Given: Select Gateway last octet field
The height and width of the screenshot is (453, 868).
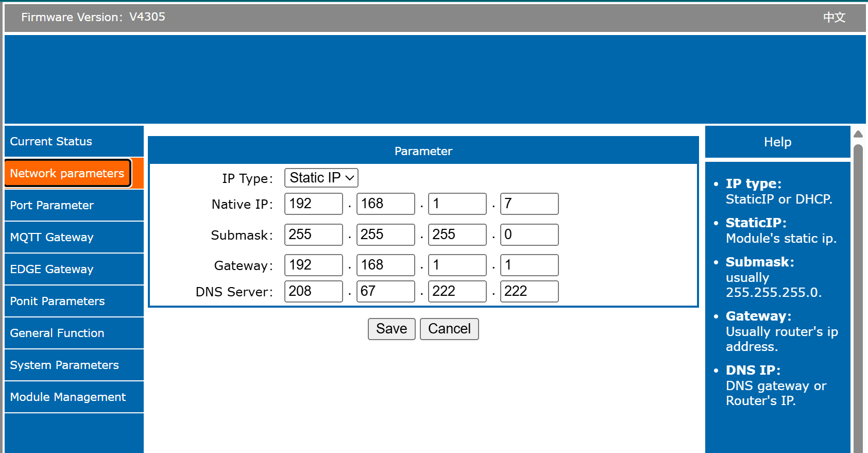Looking at the screenshot, I should click(529, 265).
